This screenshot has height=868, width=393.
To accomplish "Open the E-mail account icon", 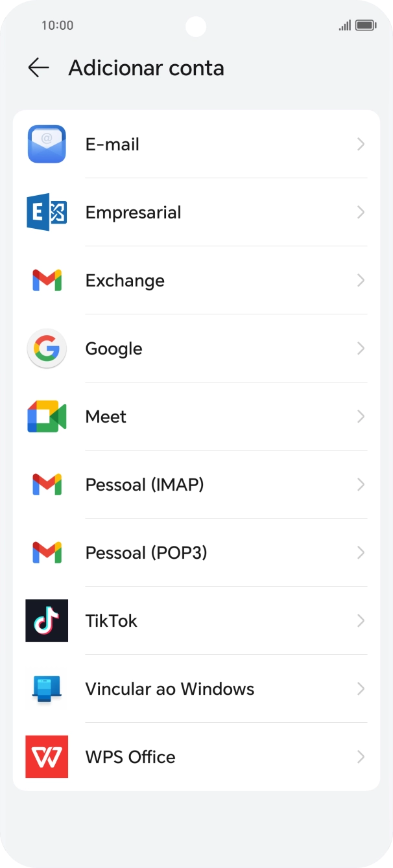I will (46, 144).
